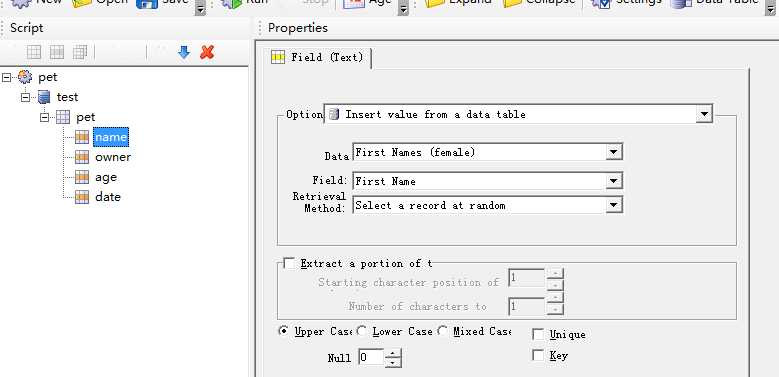Tick the Unique checkbox
779x377 pixels.
(538, 334)
